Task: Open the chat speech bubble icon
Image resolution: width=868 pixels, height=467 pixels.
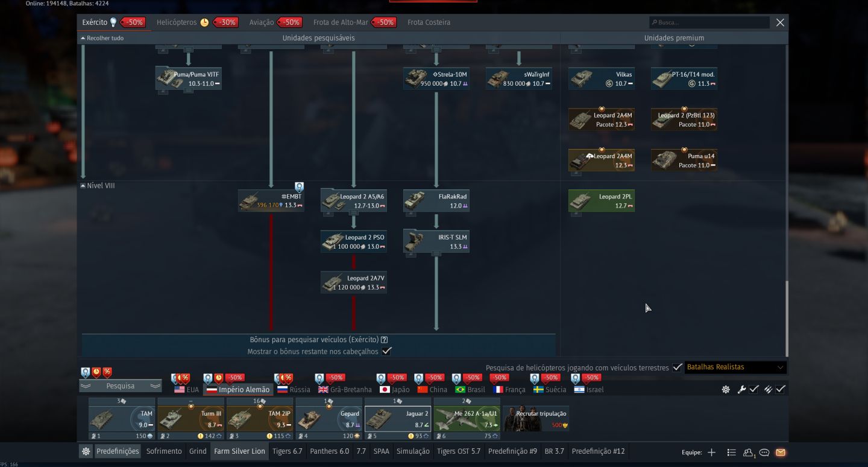Action: point(764,453)
